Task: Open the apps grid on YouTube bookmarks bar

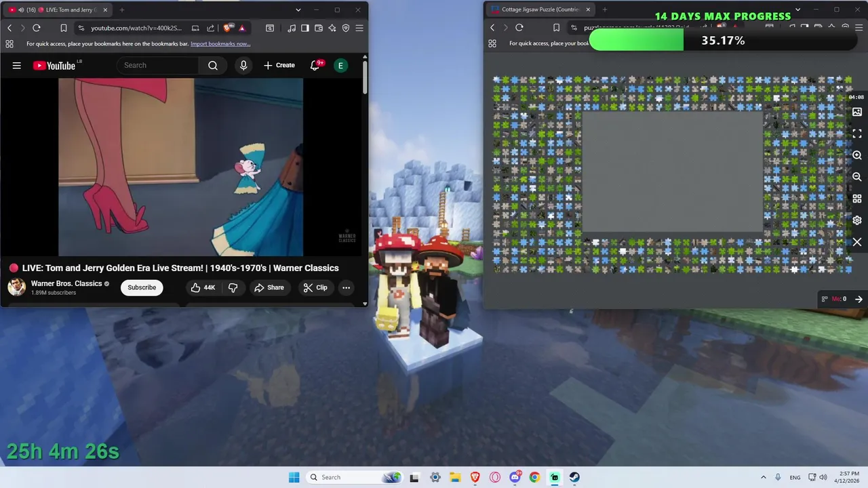Action: pos(9,43)
